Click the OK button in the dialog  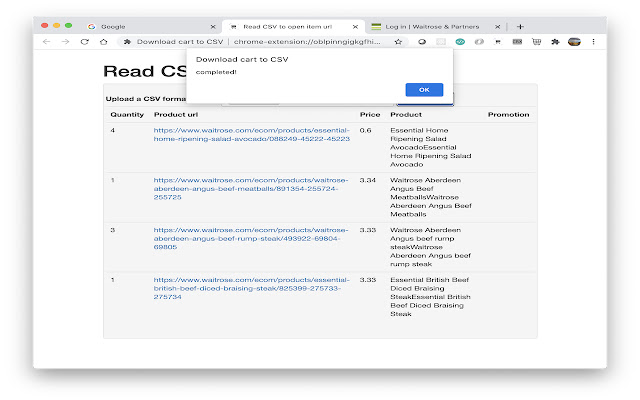[424, 90]
